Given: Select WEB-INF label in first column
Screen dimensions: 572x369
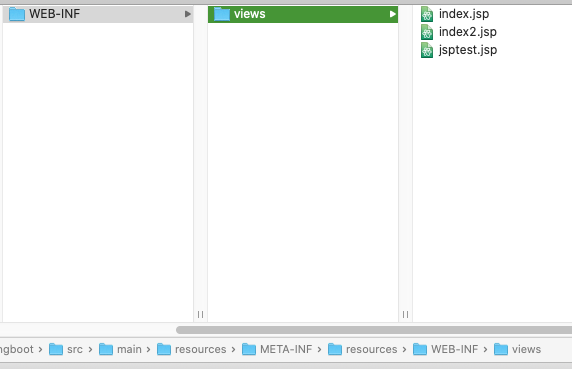Looking at the screenshot, I should click(x=54, y=14).
